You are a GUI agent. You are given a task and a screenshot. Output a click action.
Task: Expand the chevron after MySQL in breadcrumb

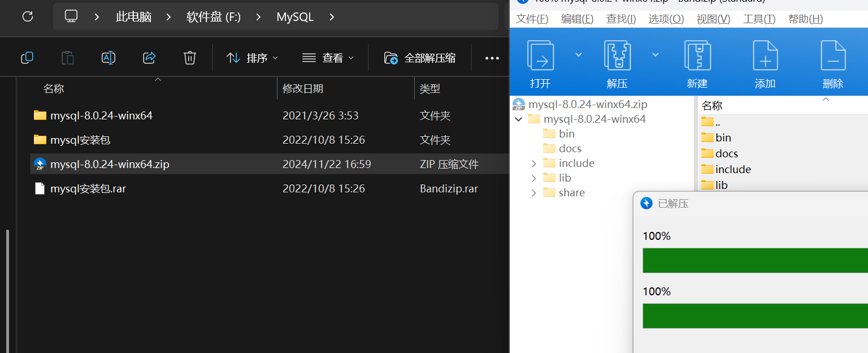click(x=332, y=17)
